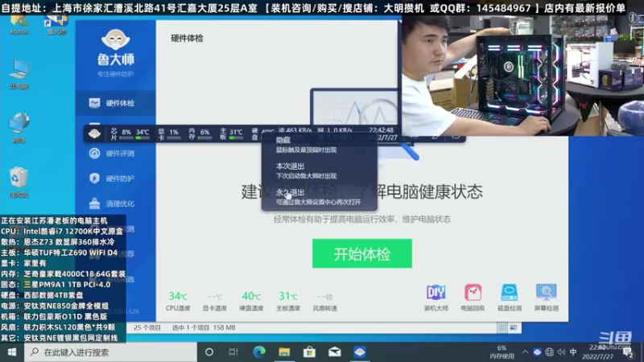Click the 34℃ CPU温度 reading

(177, 301)
